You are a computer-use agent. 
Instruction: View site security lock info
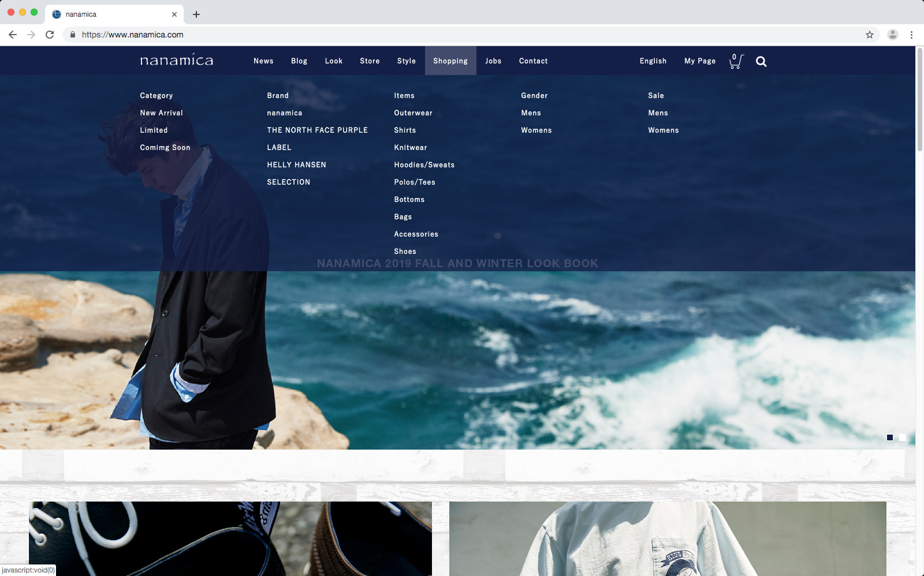point(73,35)
